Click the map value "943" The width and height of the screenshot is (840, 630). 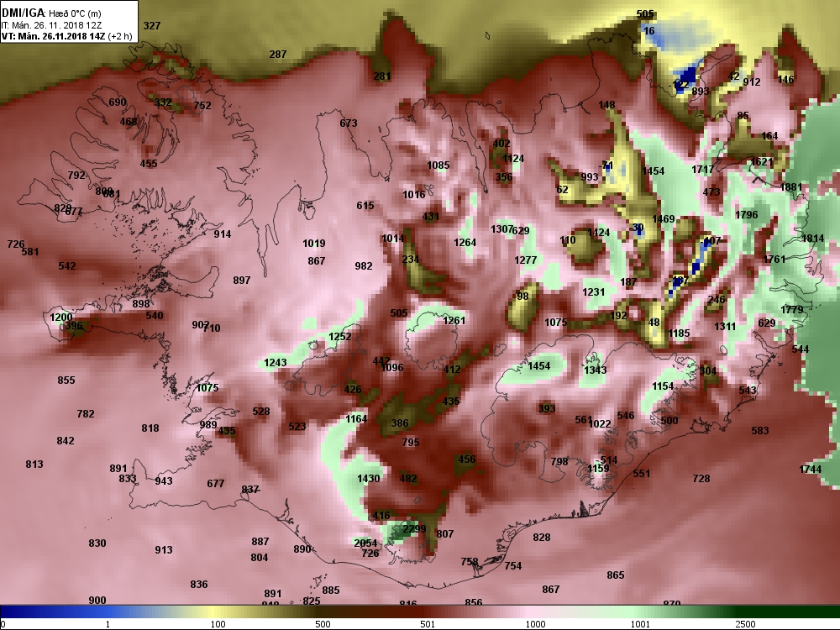coord(164,481)
